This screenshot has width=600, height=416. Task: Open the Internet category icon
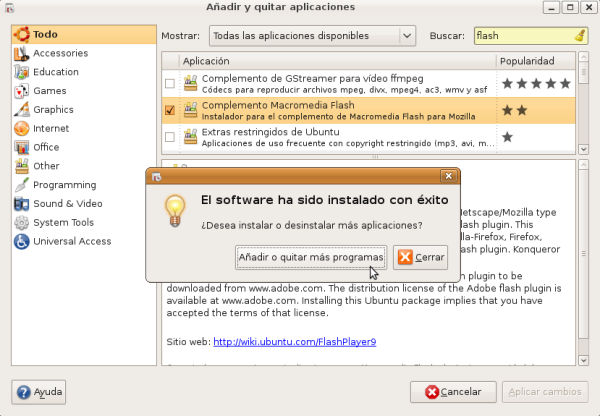coord(21,129)
